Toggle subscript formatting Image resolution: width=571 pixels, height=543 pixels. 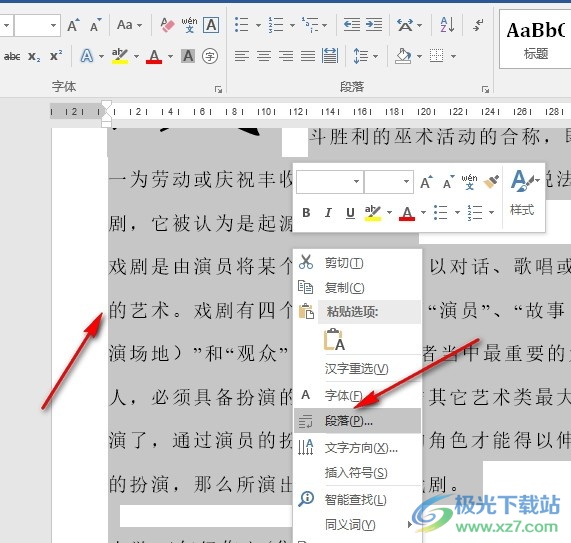[34, 56]
